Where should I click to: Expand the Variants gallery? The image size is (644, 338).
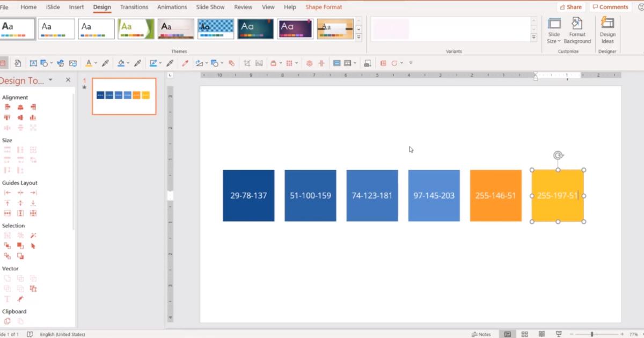coord(533,36)
